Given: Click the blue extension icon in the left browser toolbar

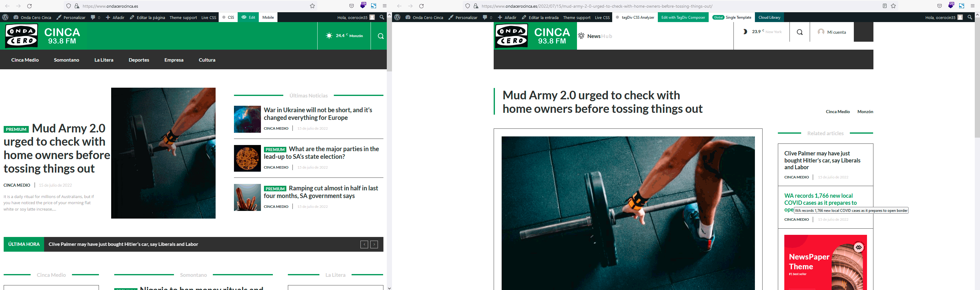Looking at the screenshot, I should pos(374,6).
